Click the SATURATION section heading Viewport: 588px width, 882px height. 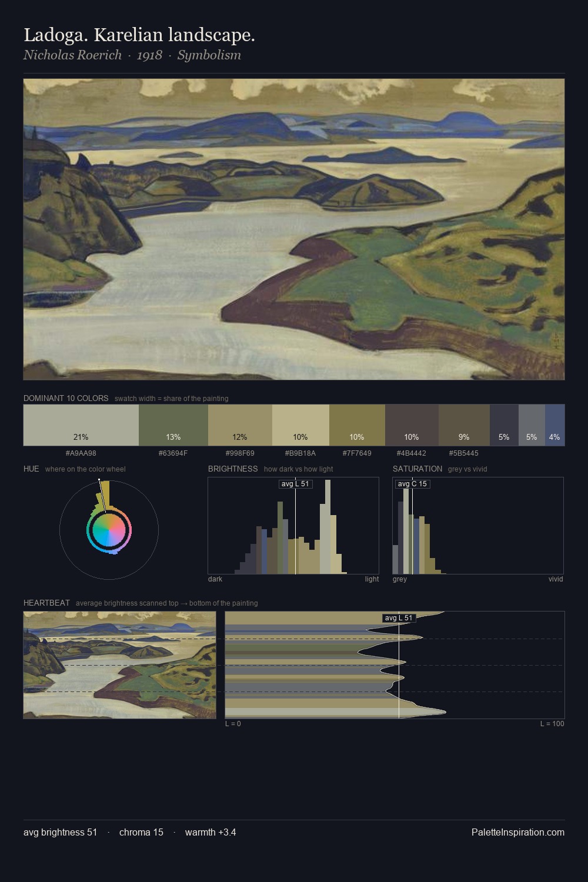click(x=417, y=469)
